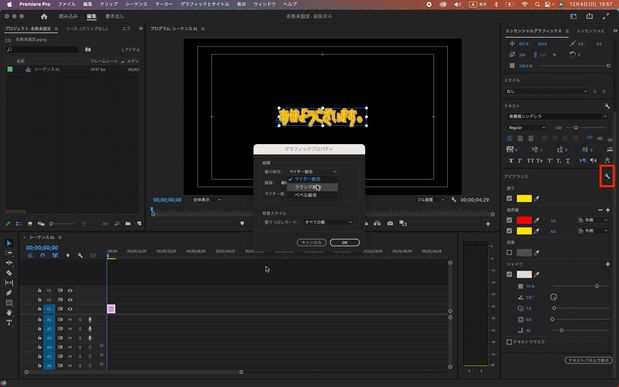Click the Home icon in the header bar
Screen dimensions: 619x387
(44, 16)
